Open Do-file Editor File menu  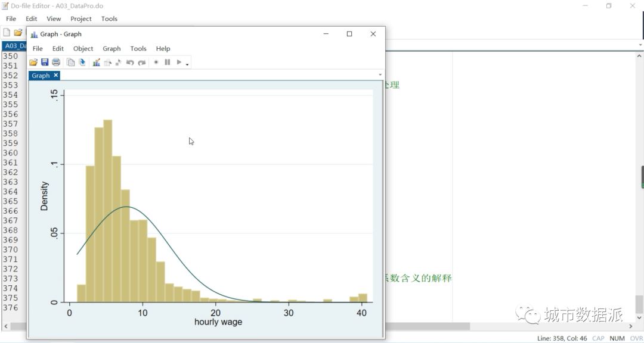pos(11,18)
